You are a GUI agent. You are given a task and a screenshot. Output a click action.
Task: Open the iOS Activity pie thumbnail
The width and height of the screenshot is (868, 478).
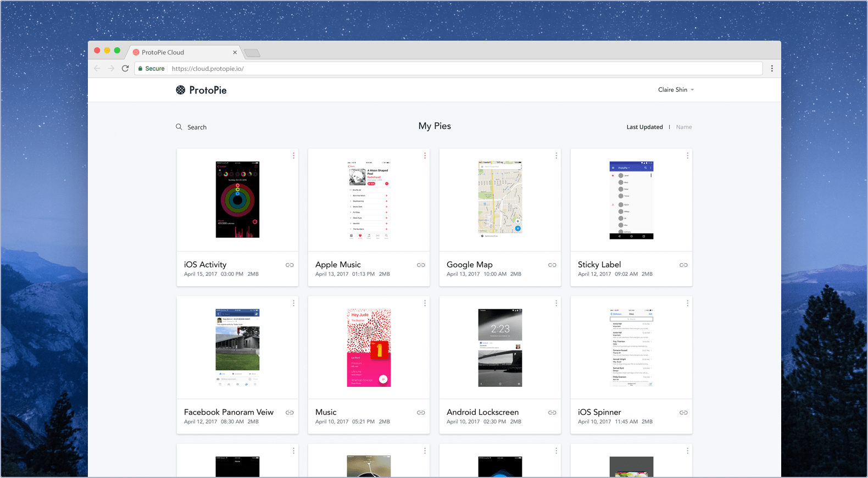tap(237, 199)
